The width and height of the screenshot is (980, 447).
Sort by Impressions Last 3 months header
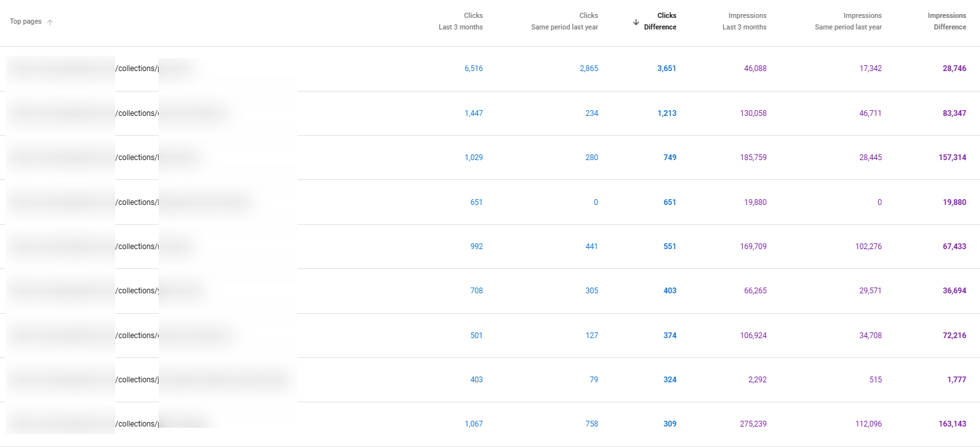[x=744, y=21]
